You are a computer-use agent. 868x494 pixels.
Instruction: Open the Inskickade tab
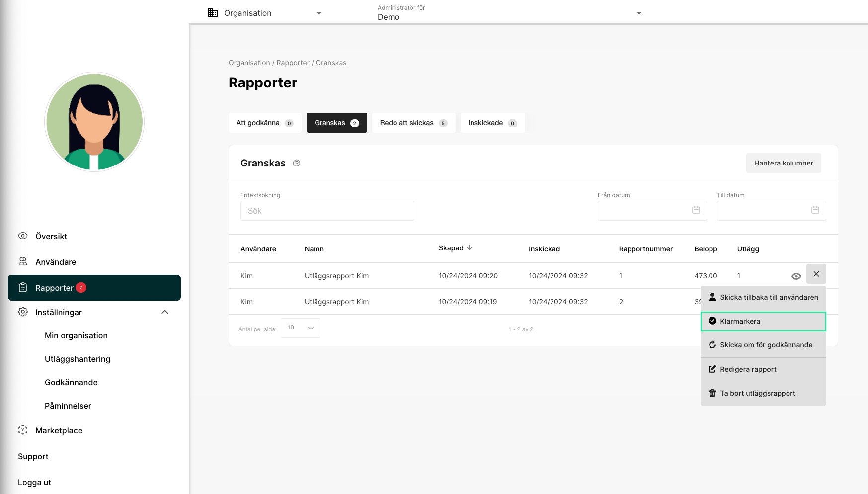(493, 123)
